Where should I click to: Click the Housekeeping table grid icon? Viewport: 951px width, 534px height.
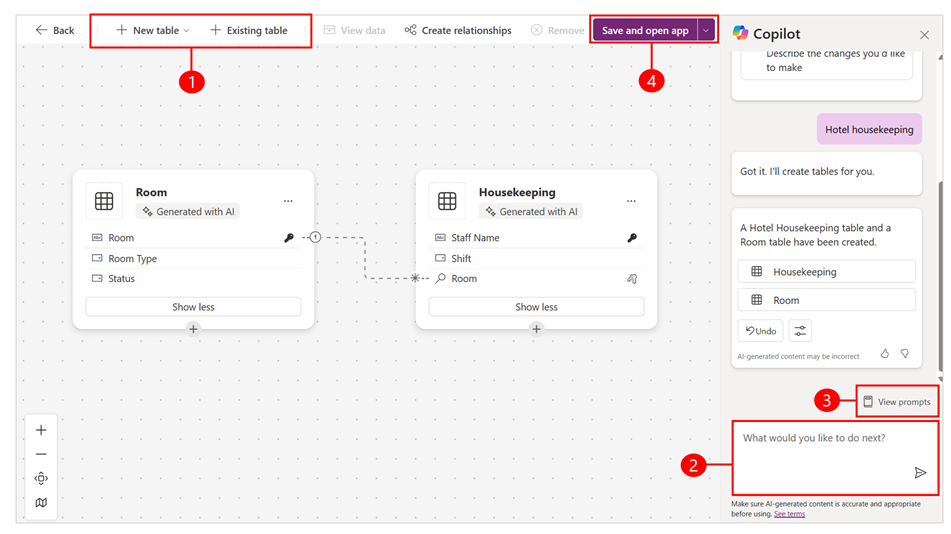[448, 201]
